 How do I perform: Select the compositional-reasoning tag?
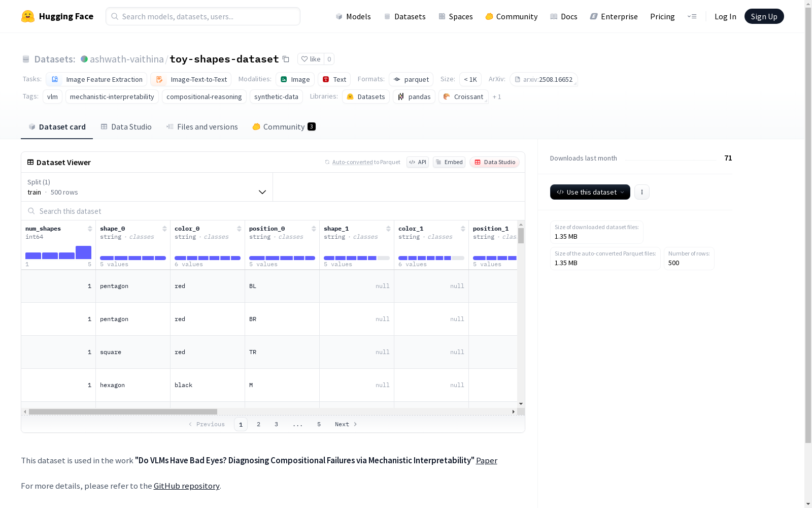click(x=204, y=97)
